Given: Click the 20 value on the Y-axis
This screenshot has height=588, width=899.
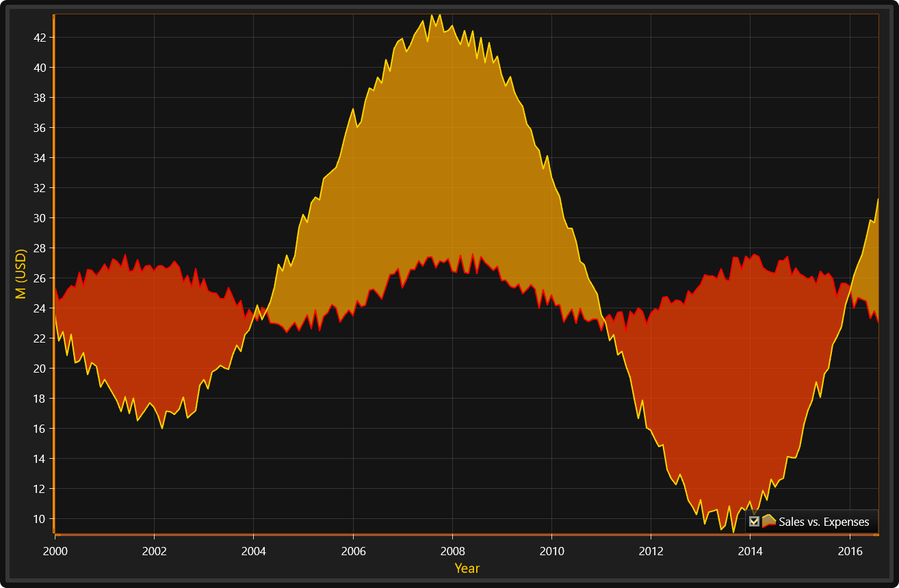Looking at the screenshot, I should [40, 369].
